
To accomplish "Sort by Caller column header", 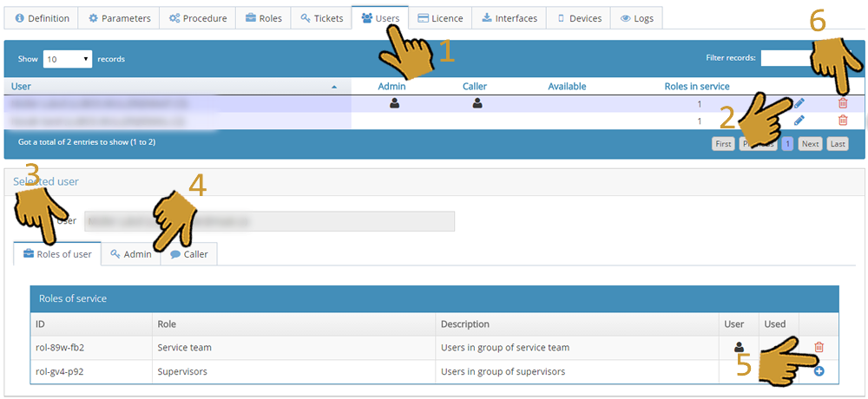I will click(475, 87).
